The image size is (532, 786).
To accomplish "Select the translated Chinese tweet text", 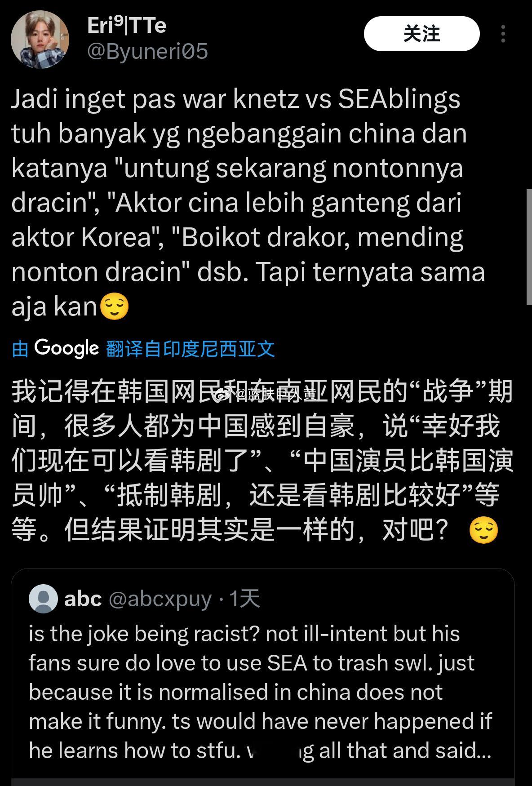I will point(262,461).
